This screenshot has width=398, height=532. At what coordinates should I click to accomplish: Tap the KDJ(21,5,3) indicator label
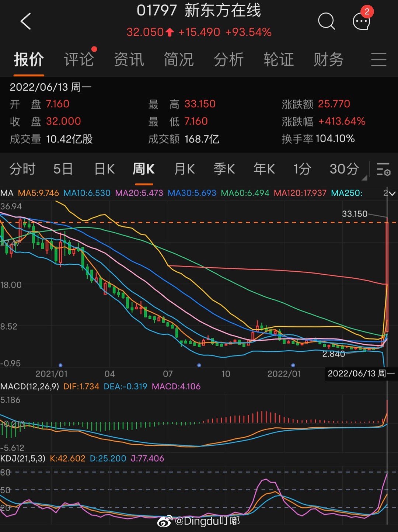[x=23, y=458]
